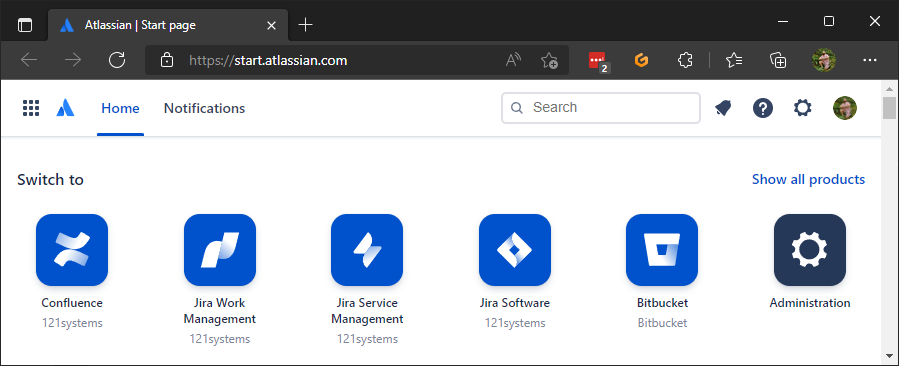Image resolution: width=899 pixels, height=366 pixels.
Task: Click into the Search field
Action: pos(601,108)
